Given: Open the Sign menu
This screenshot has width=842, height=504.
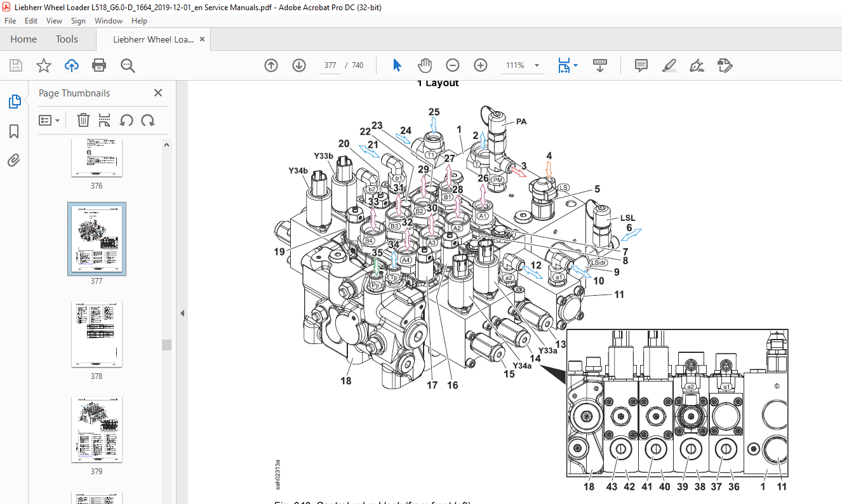Looking at the screenshot, I should coord(79,21).
